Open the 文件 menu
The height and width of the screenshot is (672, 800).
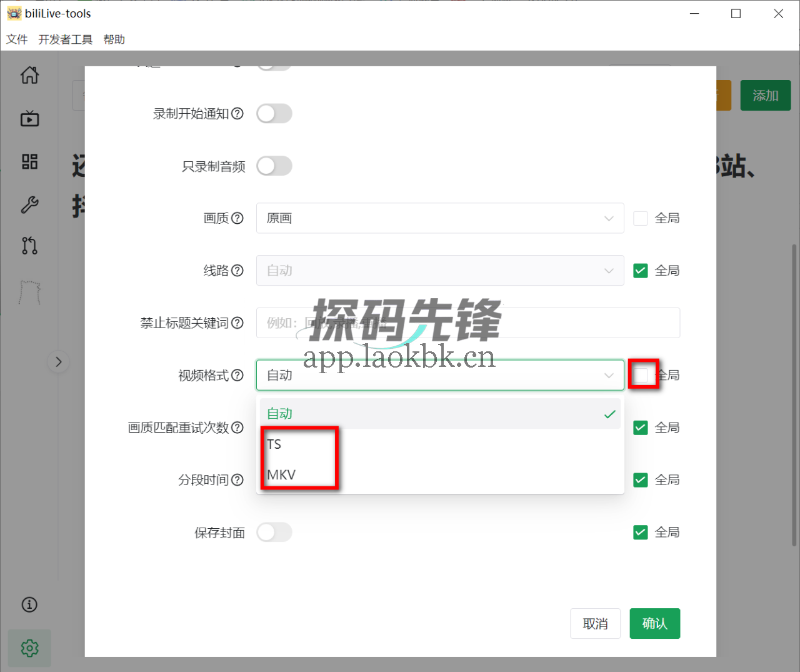click(17, 39)
